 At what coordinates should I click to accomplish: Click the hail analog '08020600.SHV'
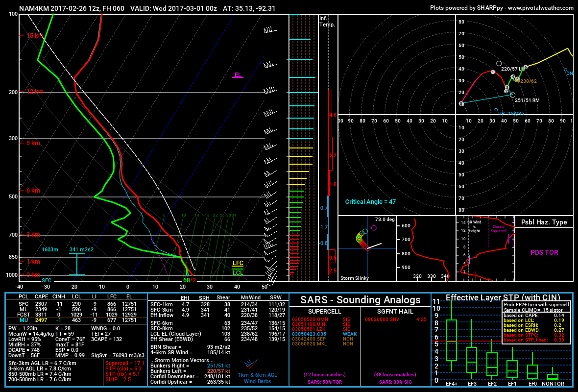[382, 319]
